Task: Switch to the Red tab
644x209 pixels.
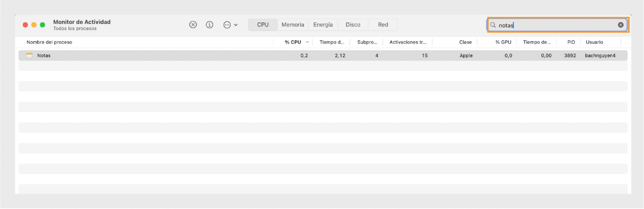Action: click(x=383, y=25)
